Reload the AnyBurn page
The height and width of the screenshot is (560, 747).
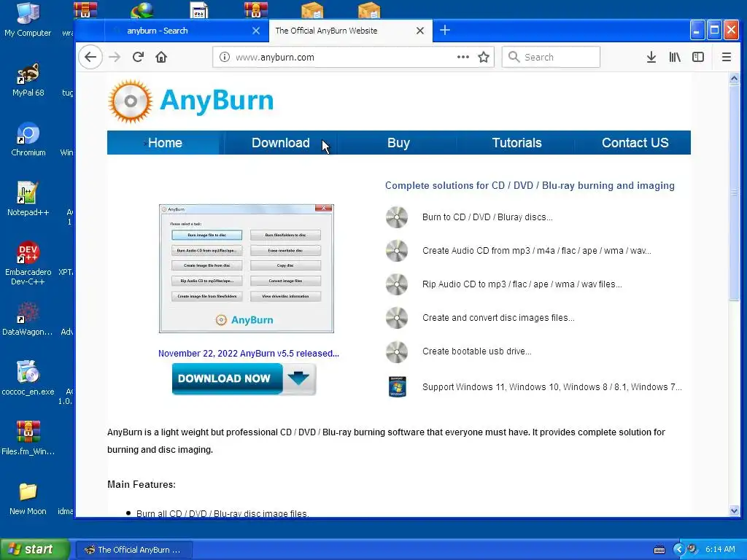coord(138,57)
